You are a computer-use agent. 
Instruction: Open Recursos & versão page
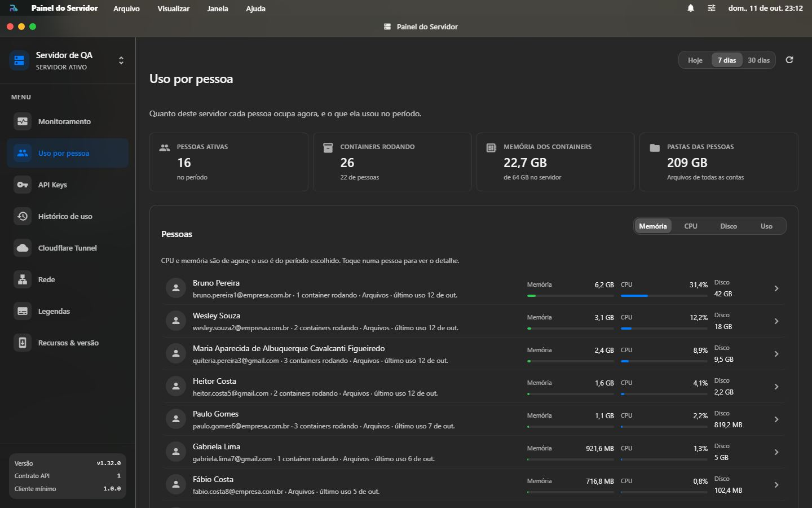[68, 343]
